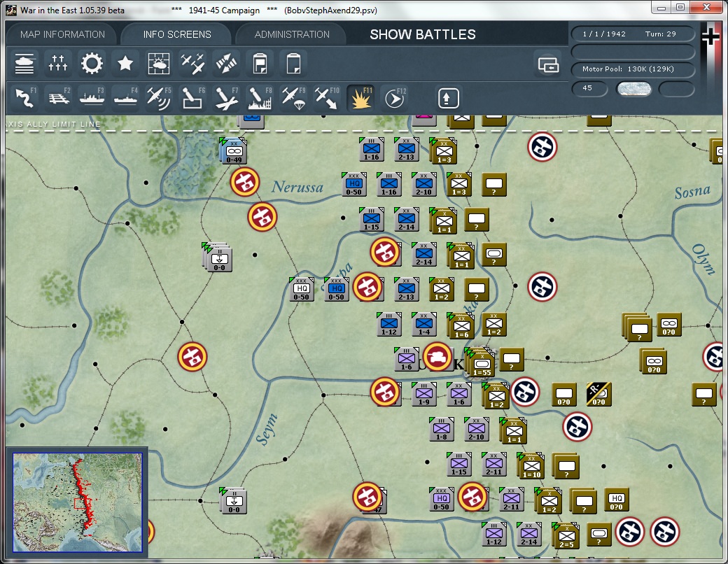Open the Order of Battle screen icon
The width and height of the screenshot is (728, 564).
coord(24,63)
